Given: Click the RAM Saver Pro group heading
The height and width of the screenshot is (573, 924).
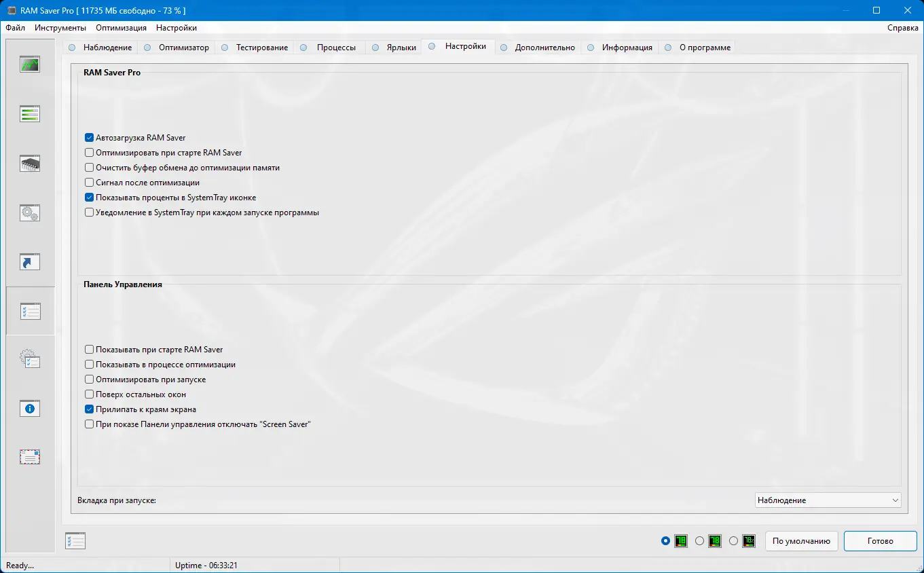Looking at the screenshot, I should [112, 72].
